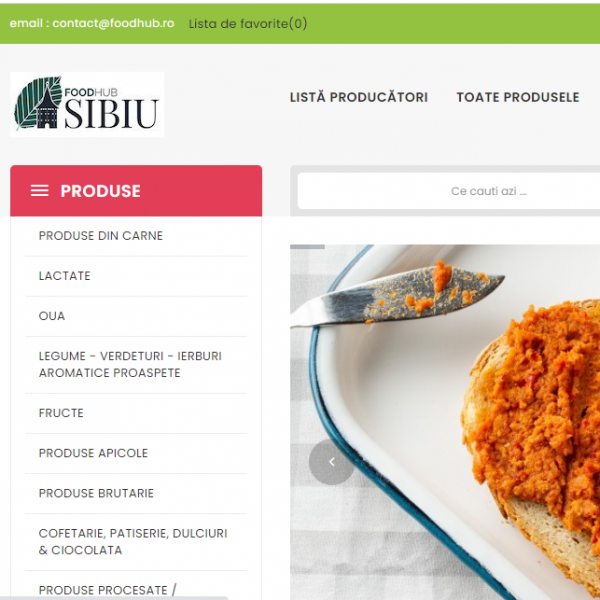Click the FoodHub Sibiu logo
Screen dimensions: 600x600
click(x=87, y=104)
